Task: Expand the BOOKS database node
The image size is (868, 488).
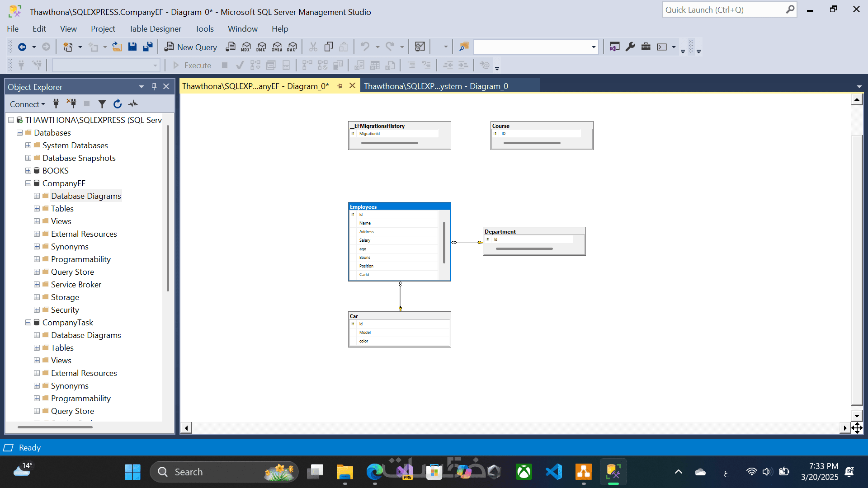Action: point(28,171)
